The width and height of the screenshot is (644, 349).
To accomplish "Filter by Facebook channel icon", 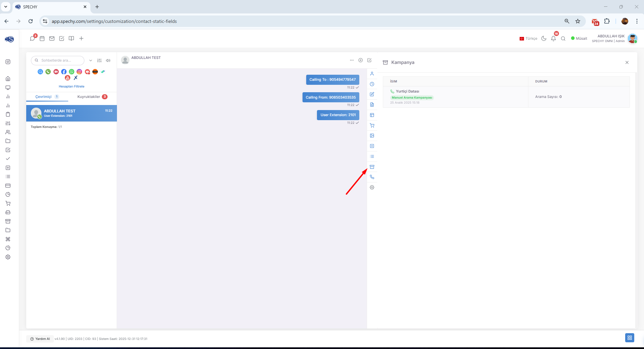I will [x=64, y=72].
